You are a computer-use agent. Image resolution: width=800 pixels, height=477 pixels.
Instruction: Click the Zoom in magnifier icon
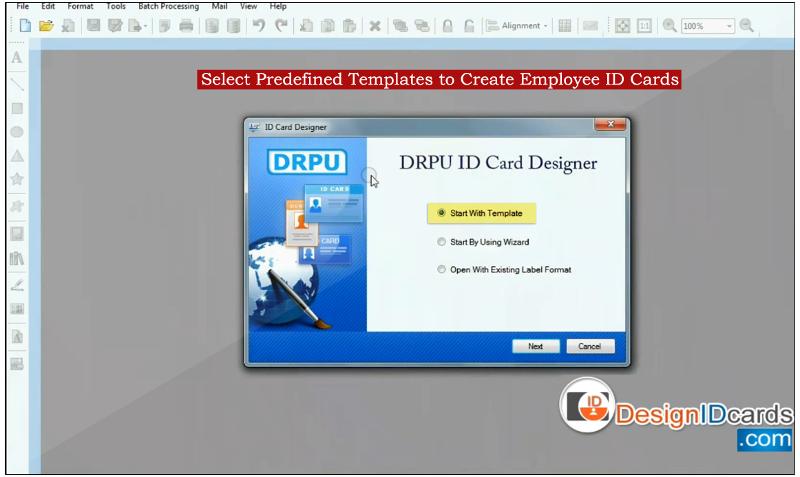pyautogui.click(x=669, y=26)
